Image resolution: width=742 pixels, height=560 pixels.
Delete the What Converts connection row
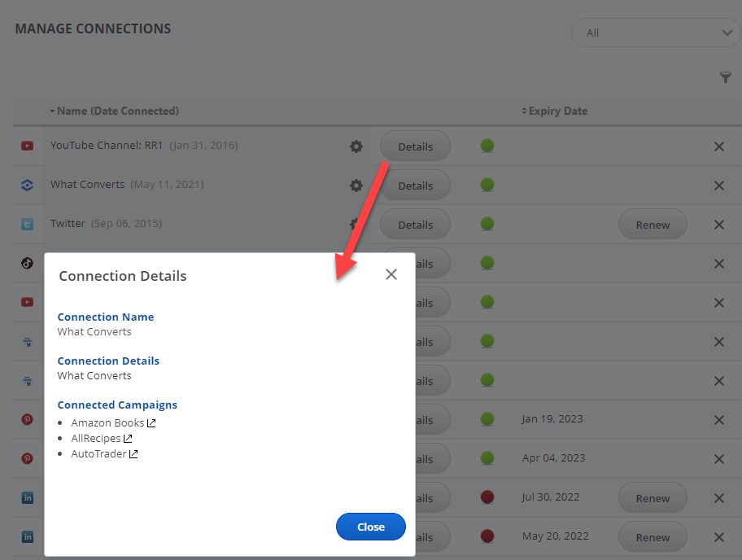[x=718, y=186]
